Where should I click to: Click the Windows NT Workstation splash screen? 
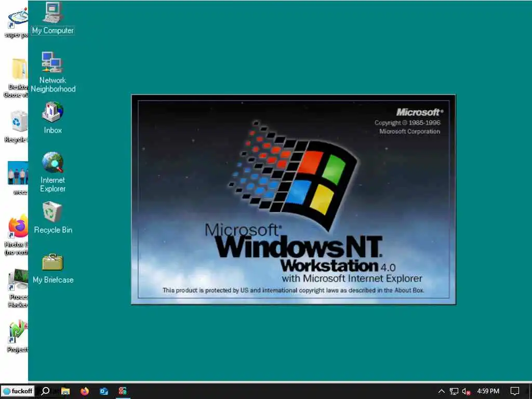(294, 199)
